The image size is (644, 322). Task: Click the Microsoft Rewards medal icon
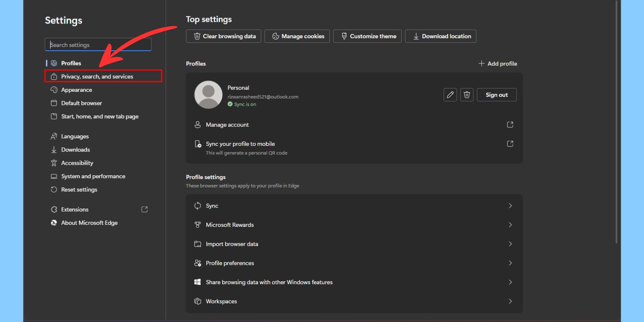[x=198, y=225]
